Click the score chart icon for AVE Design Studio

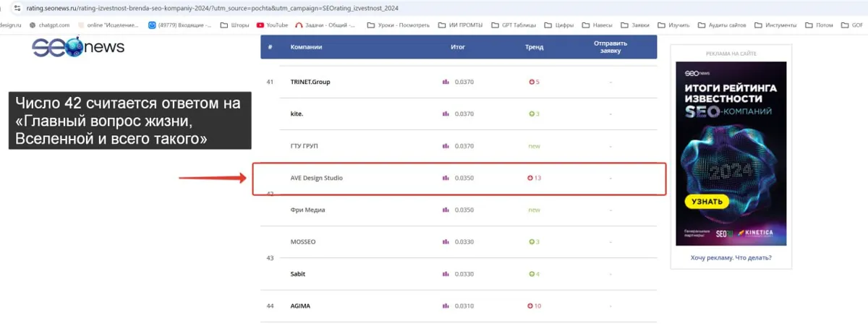click(446, 178)
